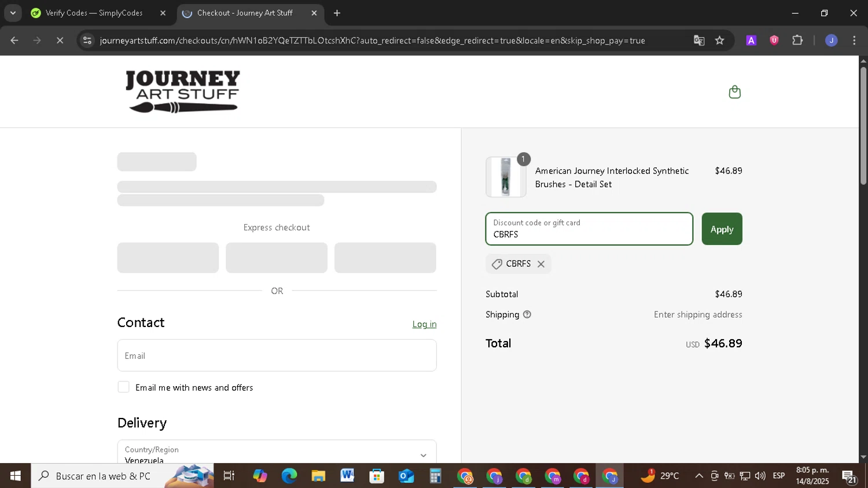Open the Chrome three-dot menu
The width and height of the screenshot is (868, 488).
click(x=854, y=41)
